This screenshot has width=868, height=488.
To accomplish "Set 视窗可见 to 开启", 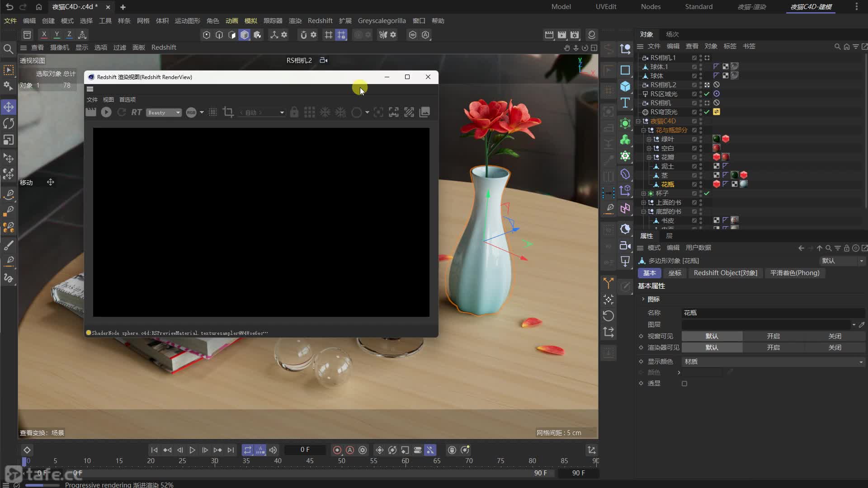I will [774, 336].
